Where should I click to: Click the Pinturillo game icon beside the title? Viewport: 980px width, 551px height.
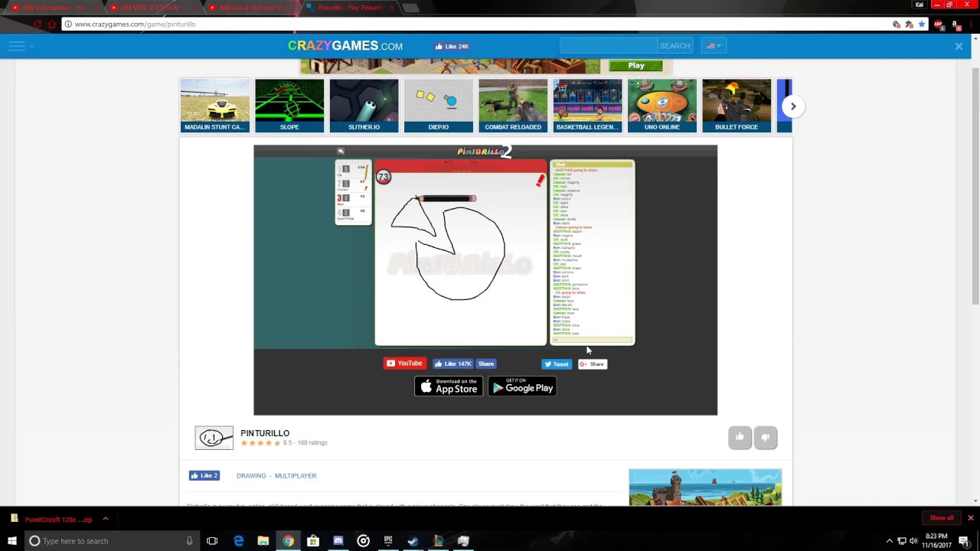coord(214,438)
